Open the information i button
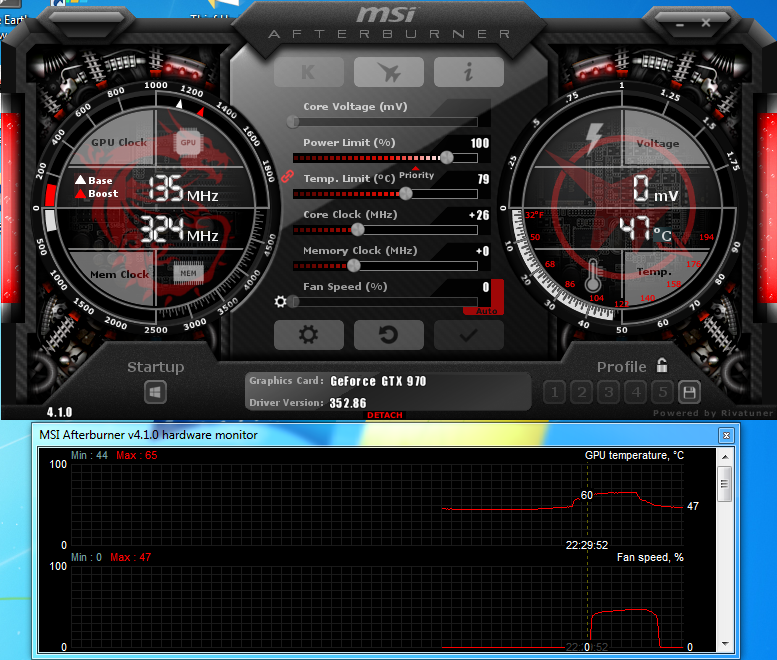The image size is (777, 660). [x=469, y=72]
